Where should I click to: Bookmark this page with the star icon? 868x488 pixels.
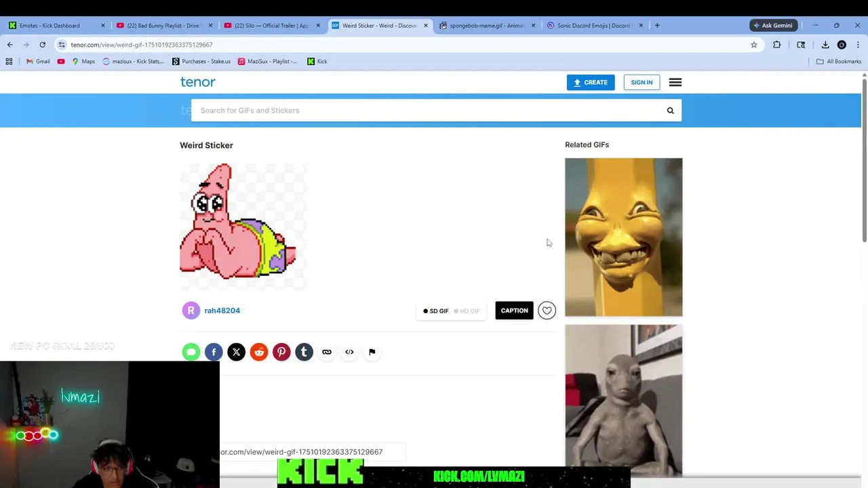754,45
